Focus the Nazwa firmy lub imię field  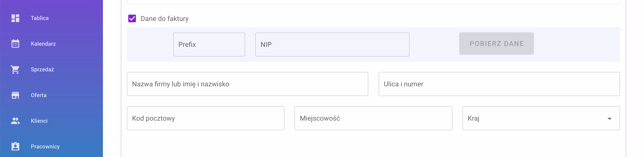(x=247, y=84)
